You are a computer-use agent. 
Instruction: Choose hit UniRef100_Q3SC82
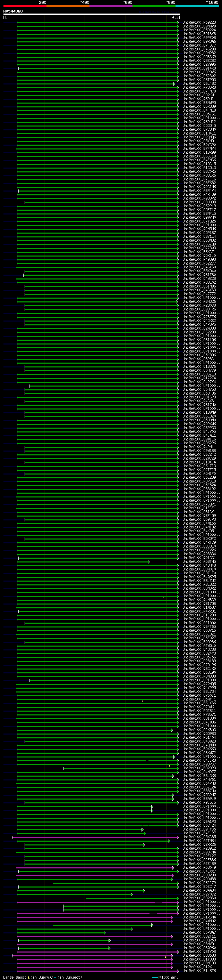pos(199,60)
